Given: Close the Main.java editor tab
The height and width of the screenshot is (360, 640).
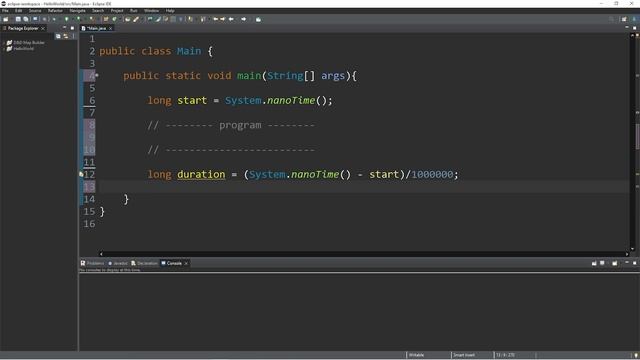Looking at the screenshot, I should coord(110,28).
